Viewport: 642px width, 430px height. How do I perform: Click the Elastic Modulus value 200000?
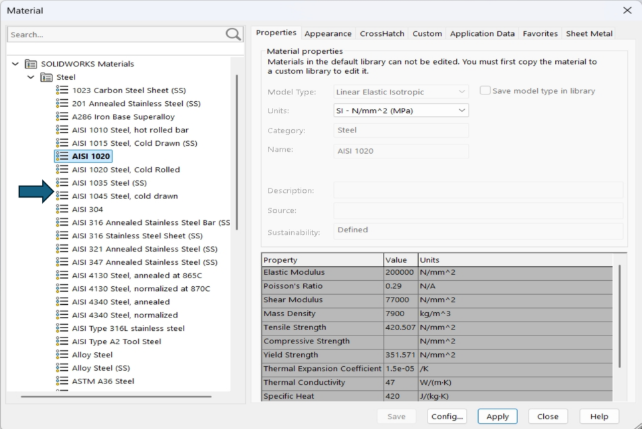[x=400, y=272]
